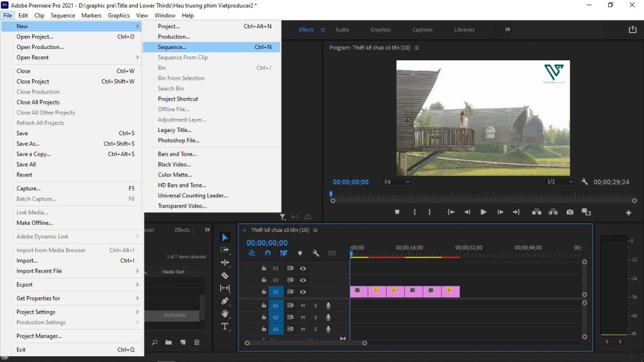Switch to the Graphics panel tab
Image resolution: width=644 pixels, height=362 pixels.
click(x=380, y=30)
